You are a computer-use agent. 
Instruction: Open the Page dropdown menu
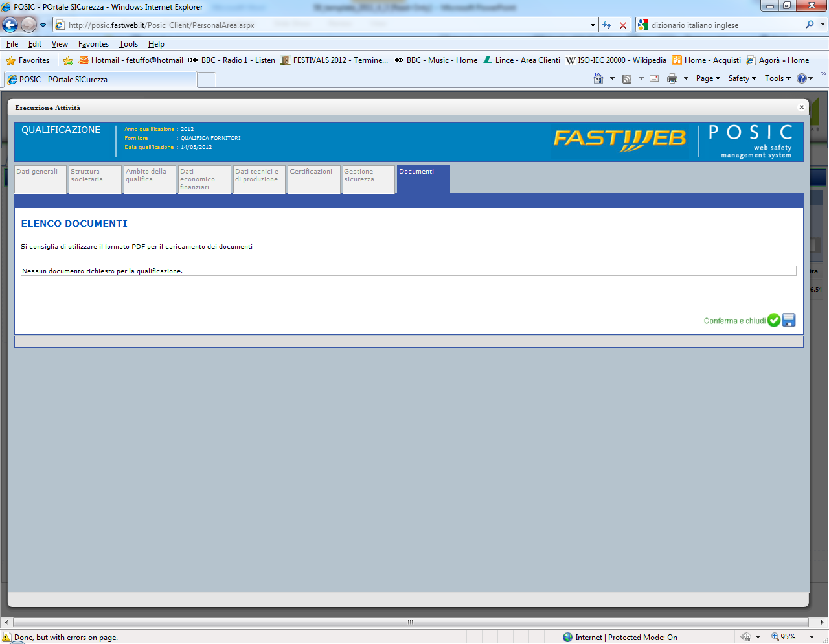(708, 78)
